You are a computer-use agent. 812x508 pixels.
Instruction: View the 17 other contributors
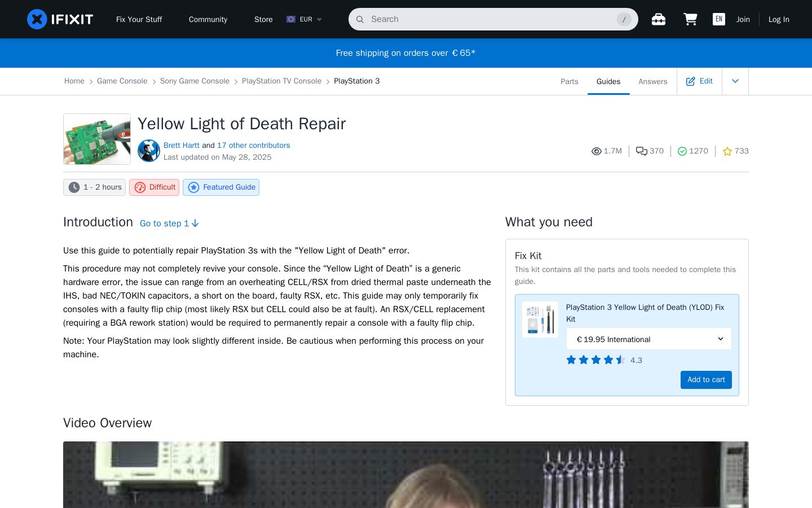[x=254, y=145]
